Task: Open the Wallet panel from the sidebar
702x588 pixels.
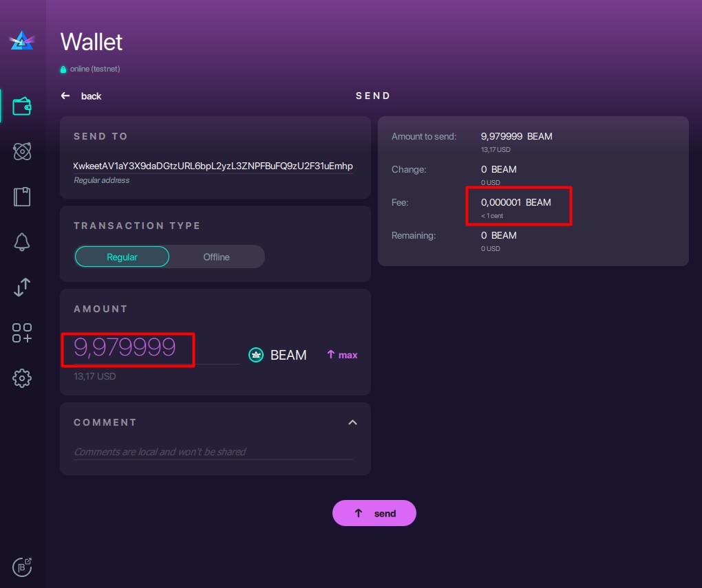Action: 21,106
